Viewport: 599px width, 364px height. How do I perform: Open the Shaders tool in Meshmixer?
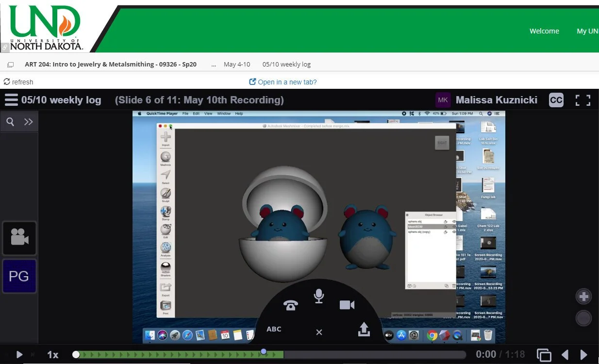pyautogui.click(x=166, y=269)
